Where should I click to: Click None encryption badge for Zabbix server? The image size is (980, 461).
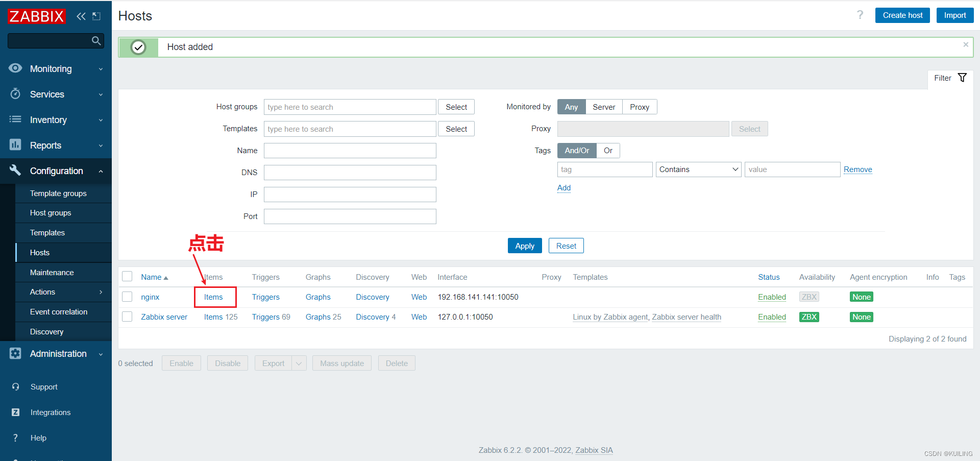point(862,317)
